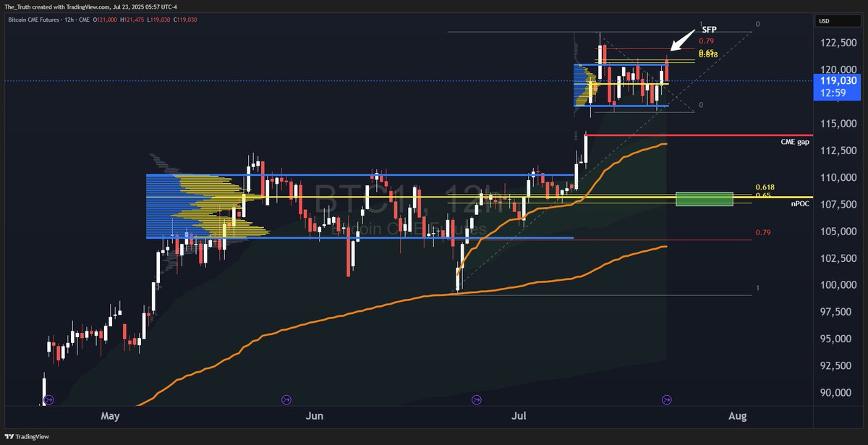Screen dimensions: 868x445
Task: Click the Aug label on the time axis
Action: click(x=737, y=417)
